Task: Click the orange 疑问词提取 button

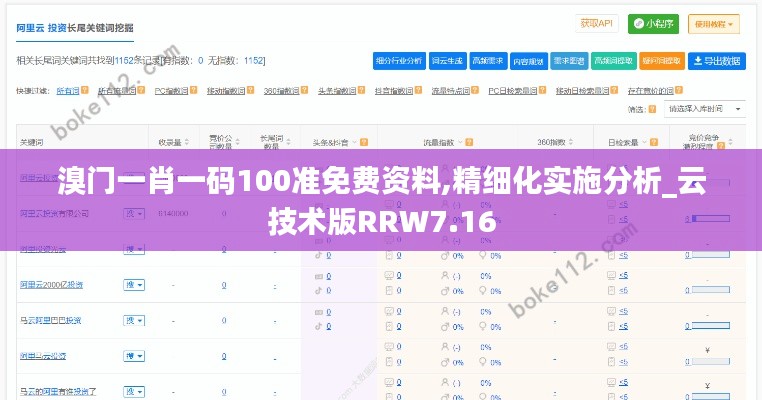Action: pos(661,61)
